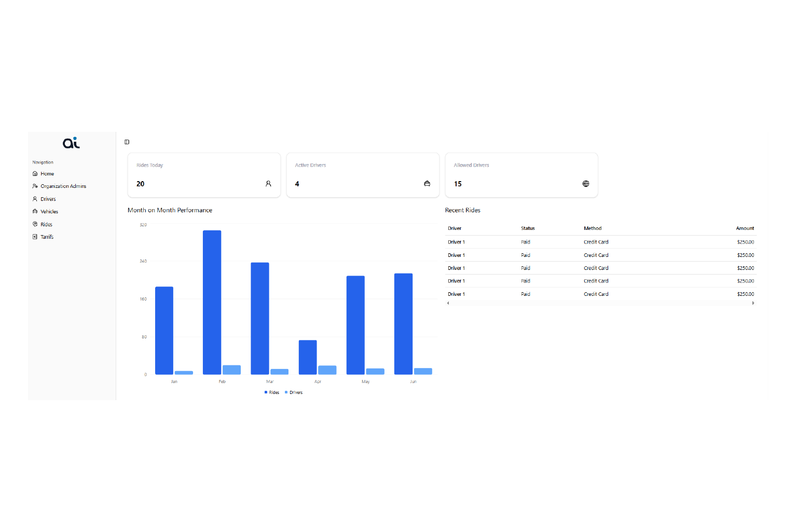Click the AI logo in sidebar
This screenshot has width=797, height=532.
[71, 143]
